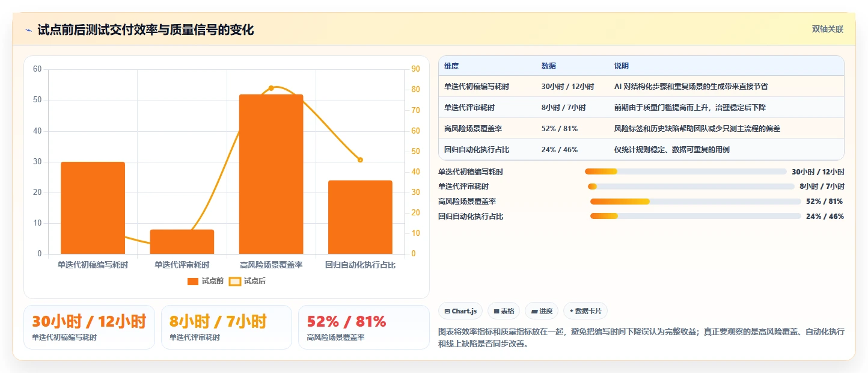Click the 单迭代评审耗时 orange bar in chart
868x373 pixels.
[182, 242]
